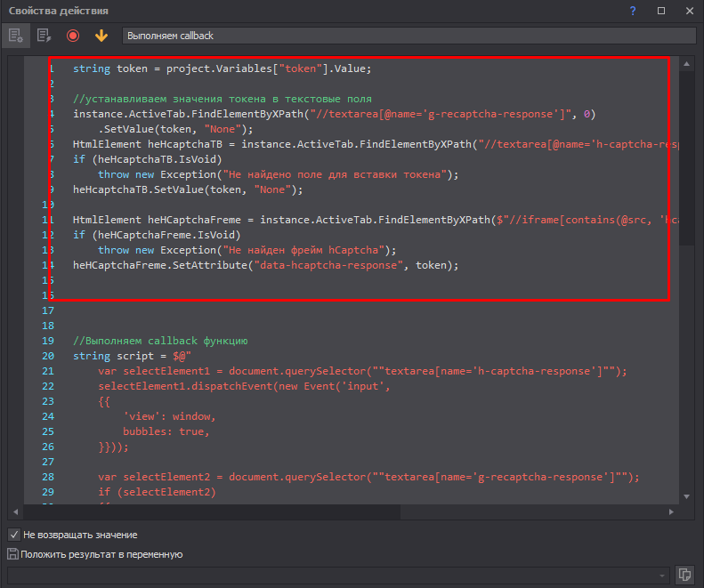Click the copy icon beside the variable dropdown
704x588 pixels.
click(684, 574)
